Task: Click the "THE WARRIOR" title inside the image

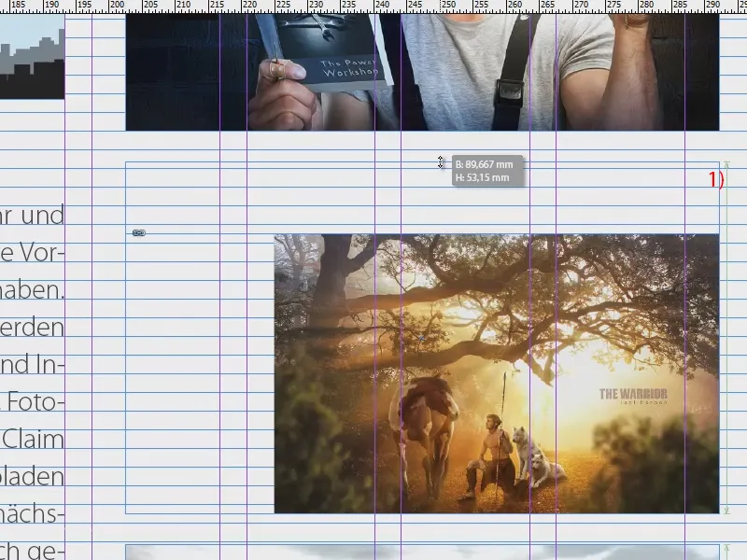Action: 633,394
